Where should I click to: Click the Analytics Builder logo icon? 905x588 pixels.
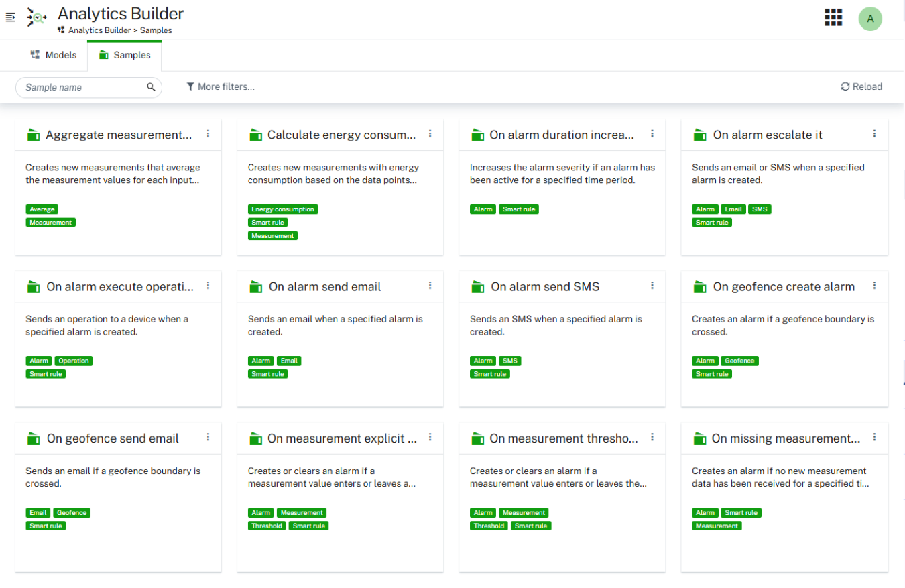pos(37,18)
